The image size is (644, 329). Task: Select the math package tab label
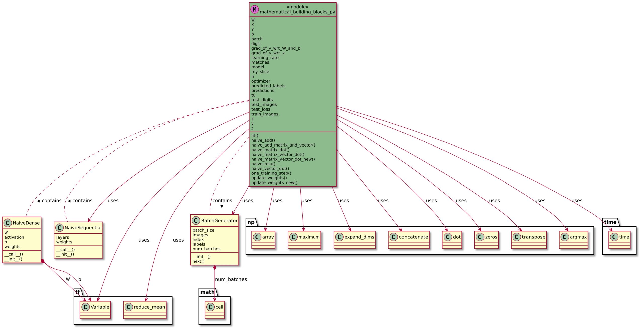pos(207,292)
